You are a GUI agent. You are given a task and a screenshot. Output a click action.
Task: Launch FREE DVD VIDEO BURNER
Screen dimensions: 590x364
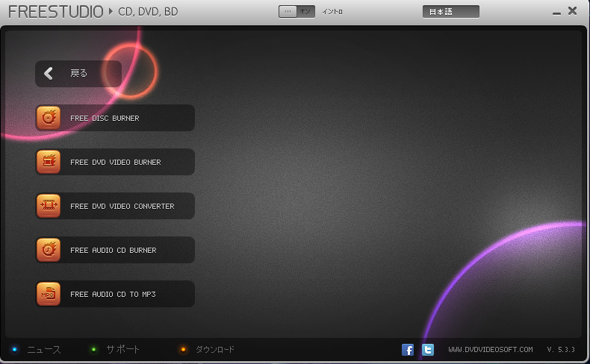[115, 162]
